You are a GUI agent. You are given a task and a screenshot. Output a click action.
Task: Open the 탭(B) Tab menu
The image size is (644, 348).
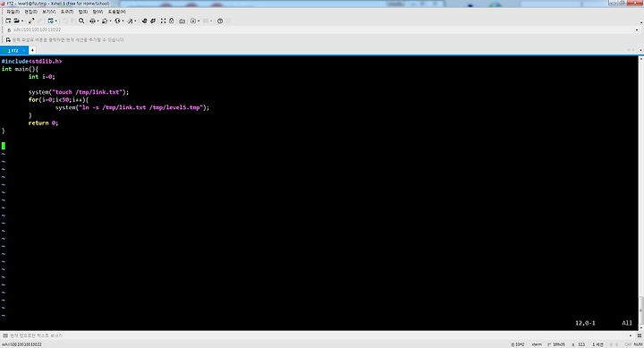(83, 12)
